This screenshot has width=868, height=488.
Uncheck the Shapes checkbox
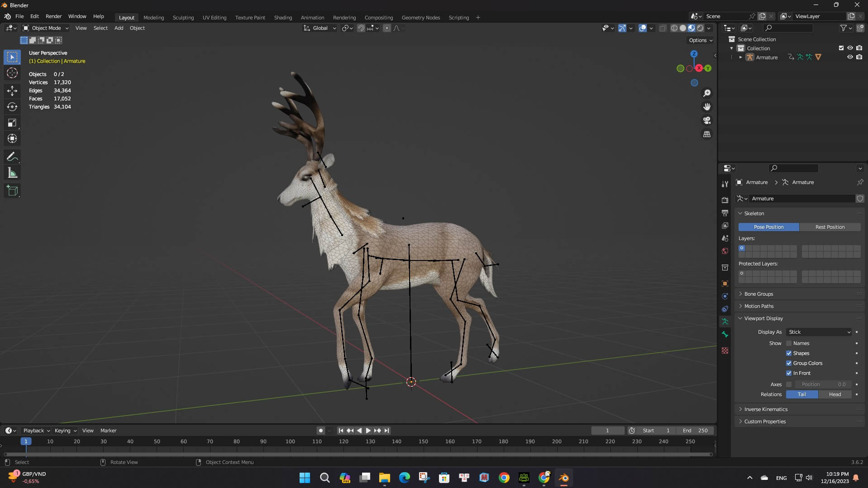pos(789,353)
